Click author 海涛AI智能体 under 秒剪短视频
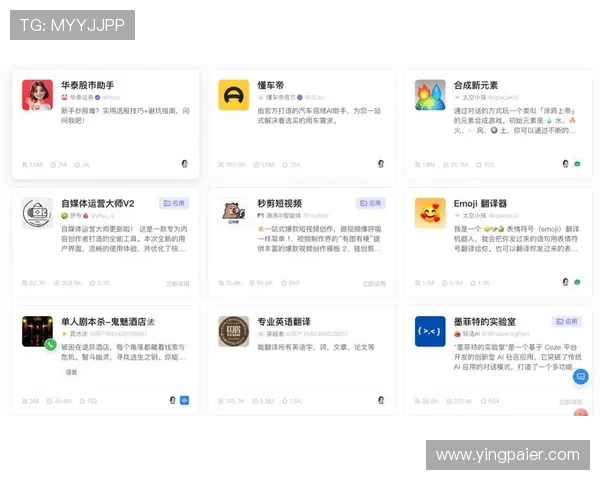The image size is (600, 480). click(x=284, y=216)
